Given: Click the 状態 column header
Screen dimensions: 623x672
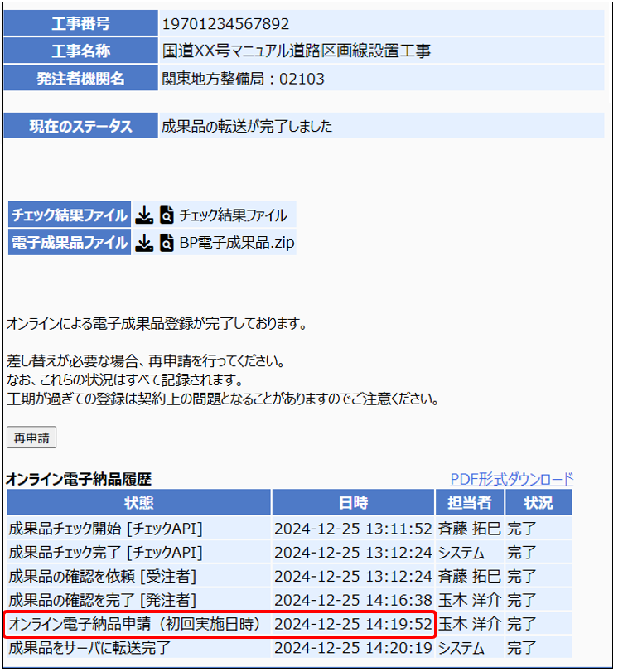Looking at the screenshot, I should 138,503.
